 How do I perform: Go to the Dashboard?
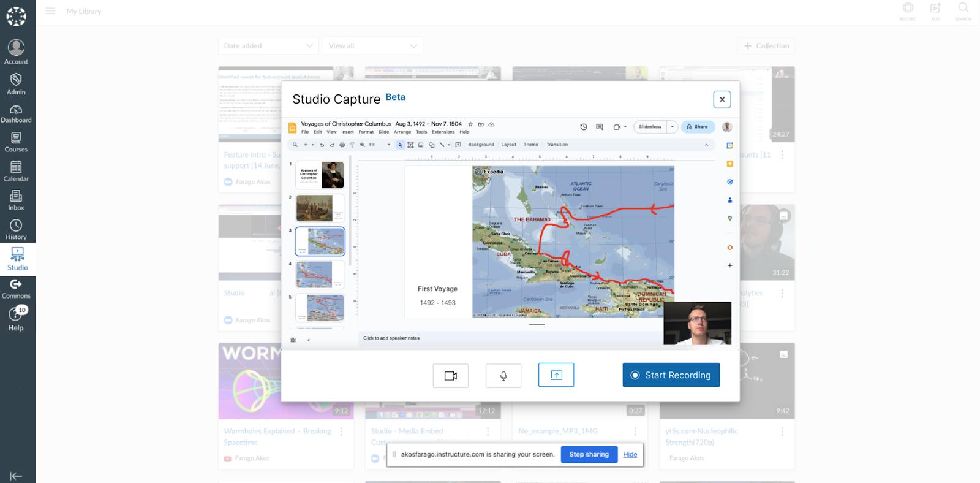point(16,113)
